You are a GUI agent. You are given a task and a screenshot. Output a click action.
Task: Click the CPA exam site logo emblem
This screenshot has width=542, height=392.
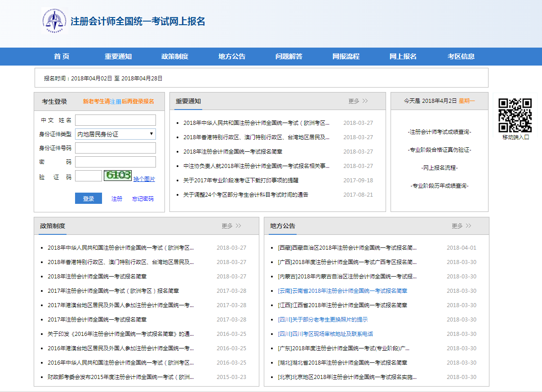pos(55,21)
